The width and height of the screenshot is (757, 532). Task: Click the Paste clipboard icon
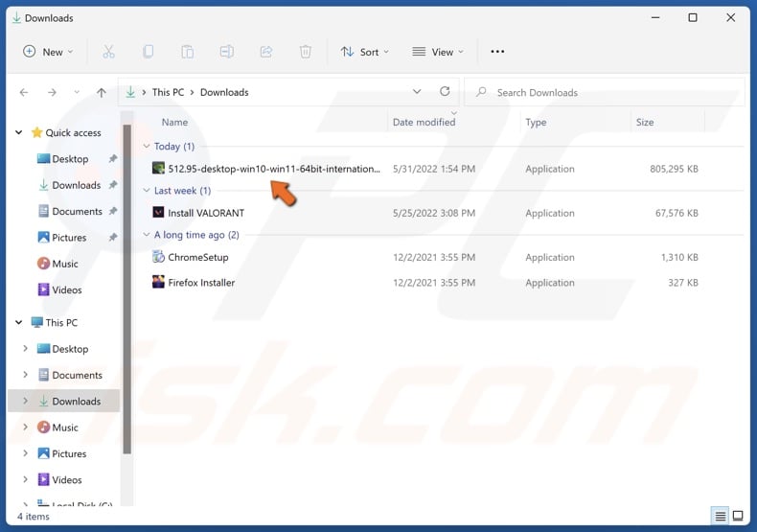pyautogui.click(x=187, y=52)
